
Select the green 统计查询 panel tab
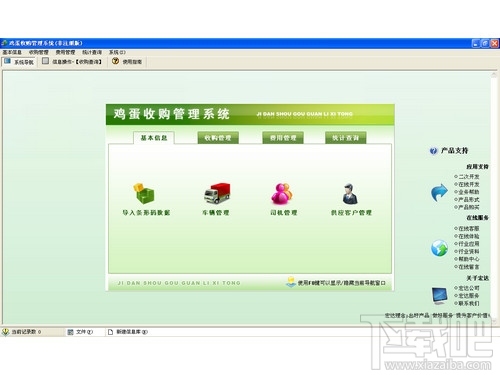346,138
